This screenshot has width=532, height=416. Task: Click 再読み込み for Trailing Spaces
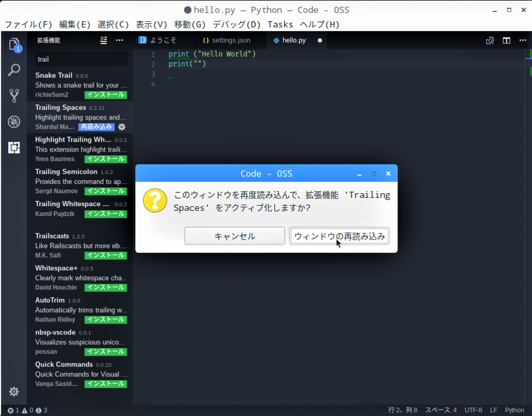click(96, 127)
